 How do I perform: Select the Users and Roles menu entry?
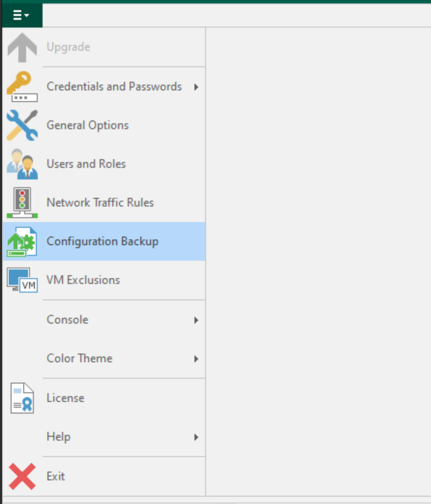[x=104, y=164]
